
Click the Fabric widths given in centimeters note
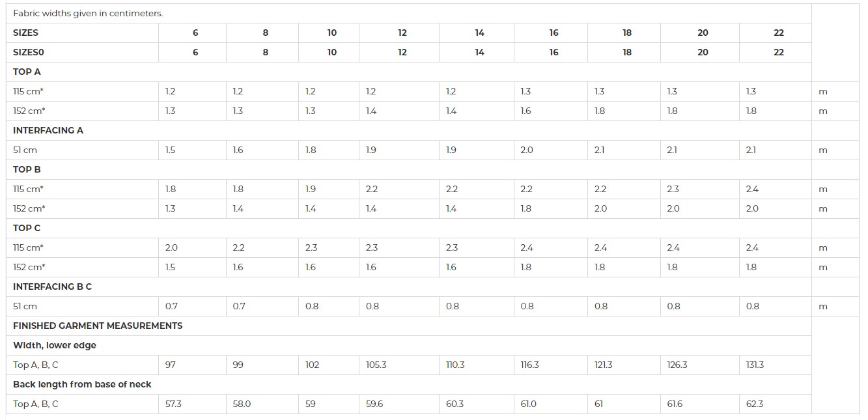88,13
